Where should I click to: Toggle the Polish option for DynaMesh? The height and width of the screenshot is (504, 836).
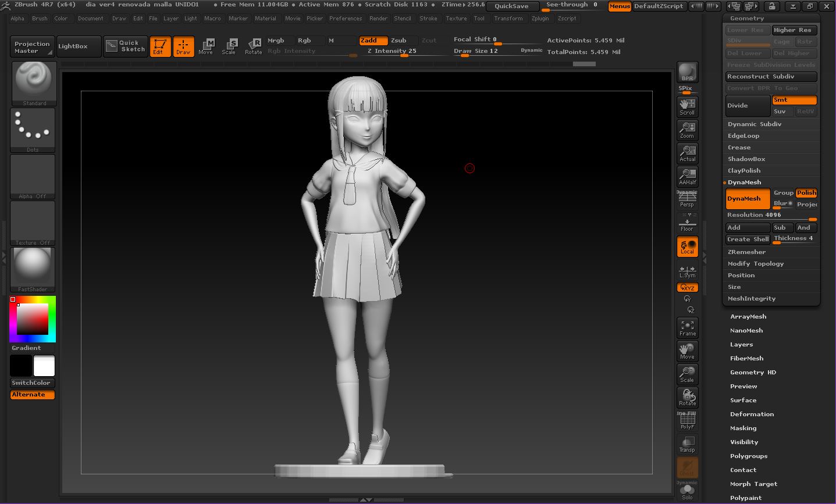[x=806, y=193]
